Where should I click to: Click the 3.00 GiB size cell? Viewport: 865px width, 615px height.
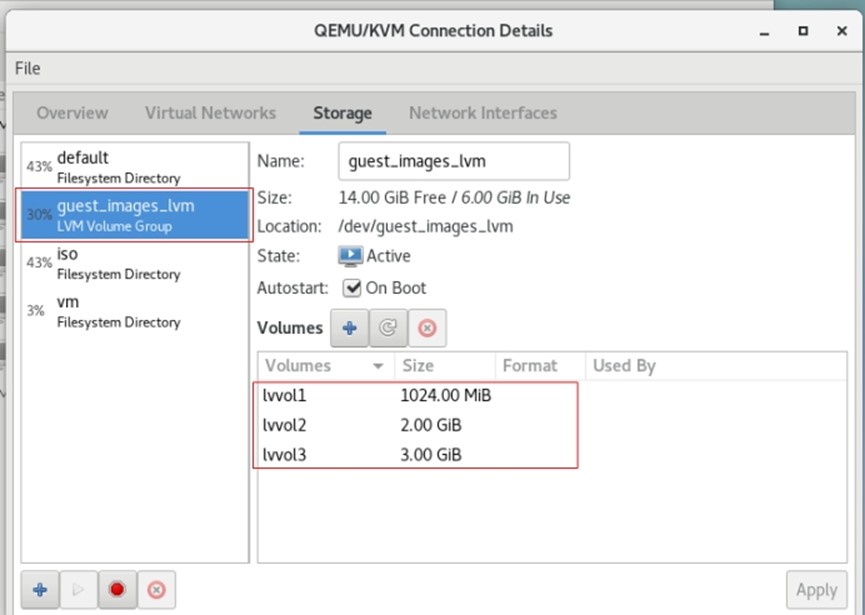click(x=431, y=455)
